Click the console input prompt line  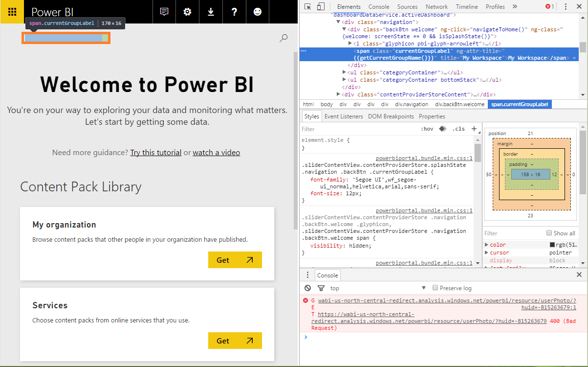(x=445, y=337)
